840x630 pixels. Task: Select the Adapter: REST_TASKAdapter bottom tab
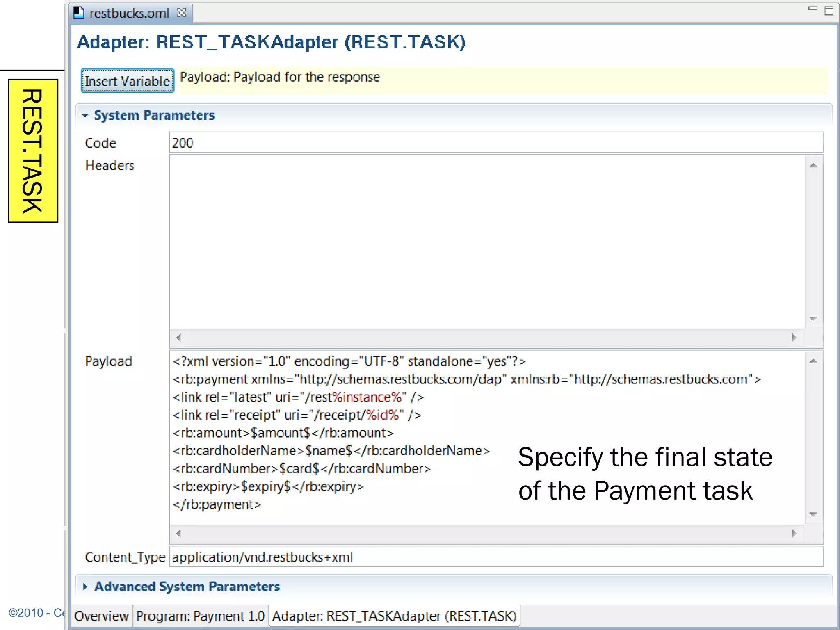coord(395,616)
